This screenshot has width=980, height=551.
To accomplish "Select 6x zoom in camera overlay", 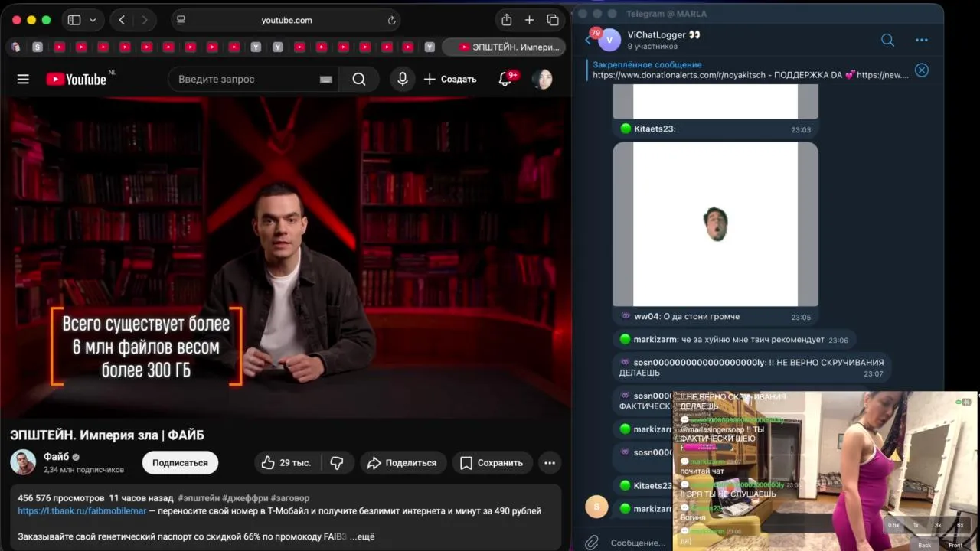I will pos(960,525).
